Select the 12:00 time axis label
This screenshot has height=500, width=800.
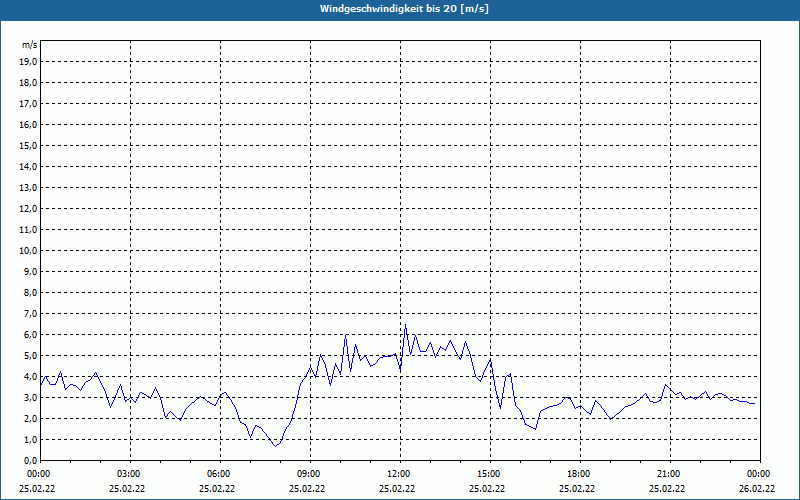click(x=398, y=474)
